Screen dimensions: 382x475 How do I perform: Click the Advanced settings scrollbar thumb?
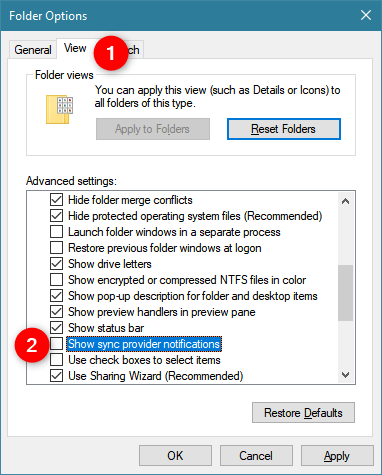tap(345, 293)
